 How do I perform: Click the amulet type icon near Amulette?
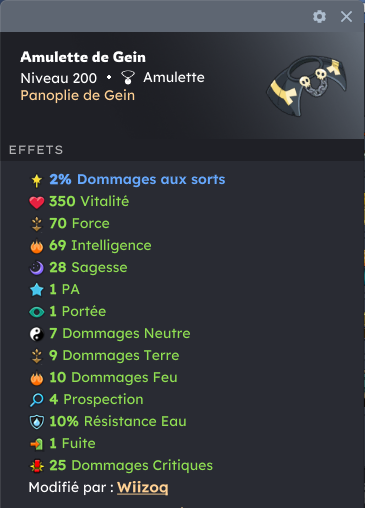(128, 77)
